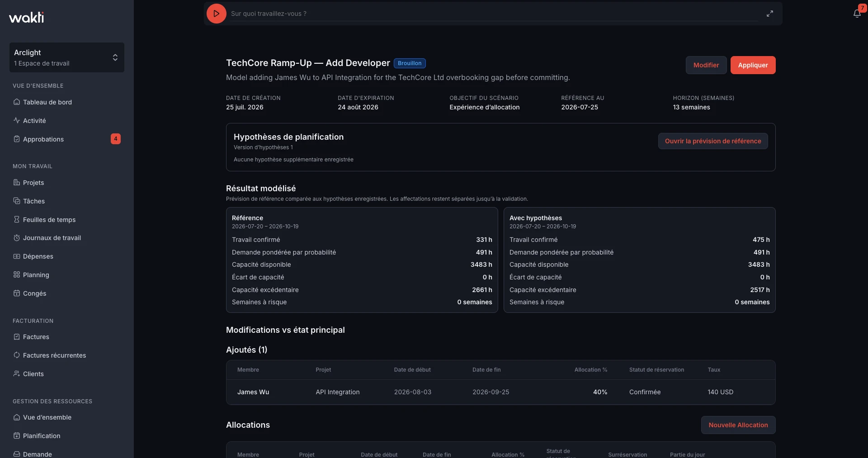
Task: Click the Référence card title
Action: pyautogui.click(x=247, y=218)
